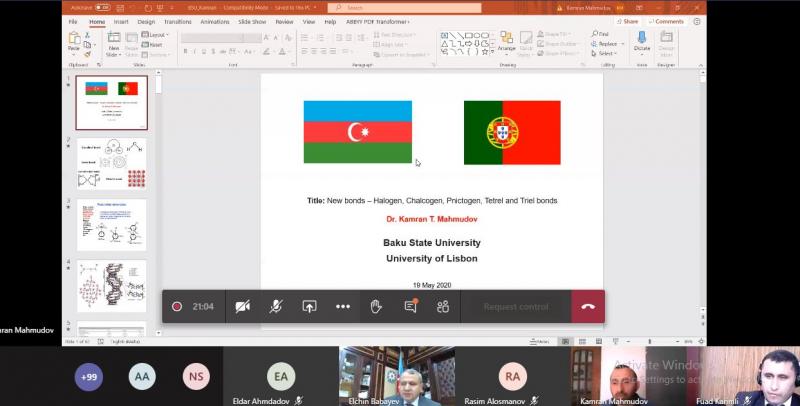Click the Paste icon

(x=74, y=38)
